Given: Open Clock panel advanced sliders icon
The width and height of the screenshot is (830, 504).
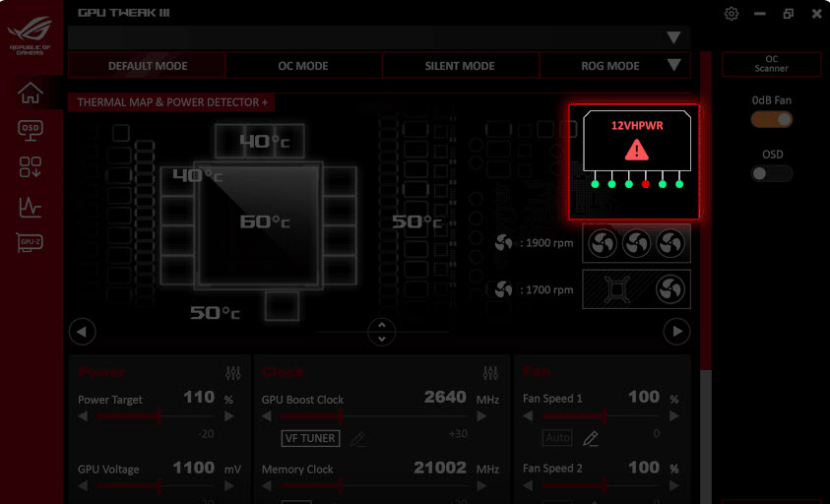Looking at the screenshot, I should point(490,373).
